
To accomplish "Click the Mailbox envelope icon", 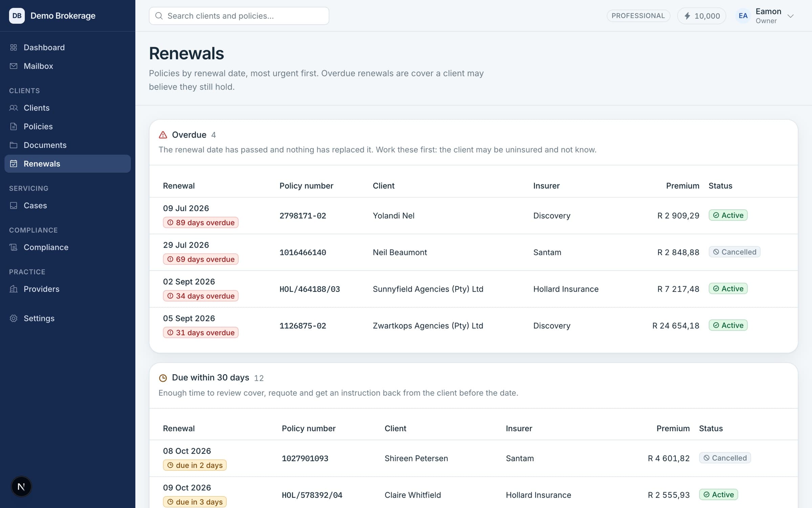I will (x=14, y=66).
